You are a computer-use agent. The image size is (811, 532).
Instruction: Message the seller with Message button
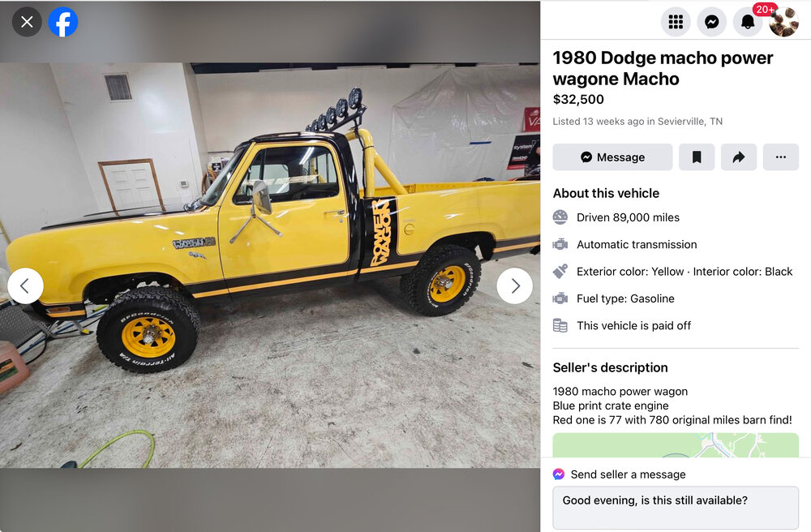click(x=612, y=157)
